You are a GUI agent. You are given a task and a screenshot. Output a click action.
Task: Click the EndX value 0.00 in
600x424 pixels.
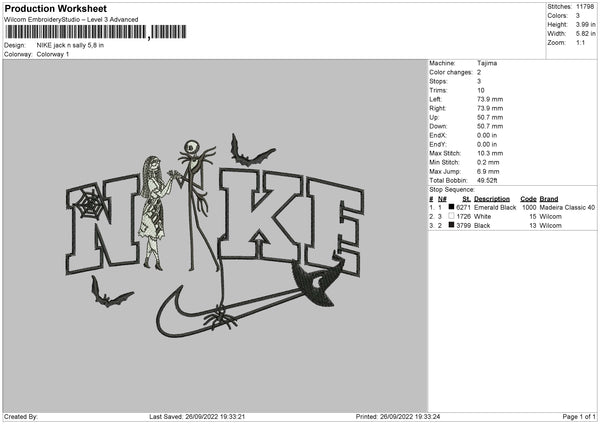pos(487,135)
